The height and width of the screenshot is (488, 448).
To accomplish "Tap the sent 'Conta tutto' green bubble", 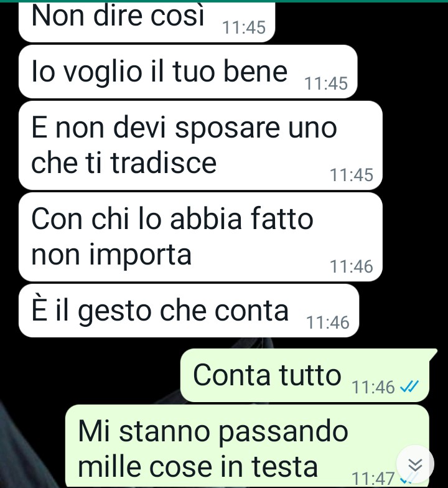I will (x=306, y=375).
